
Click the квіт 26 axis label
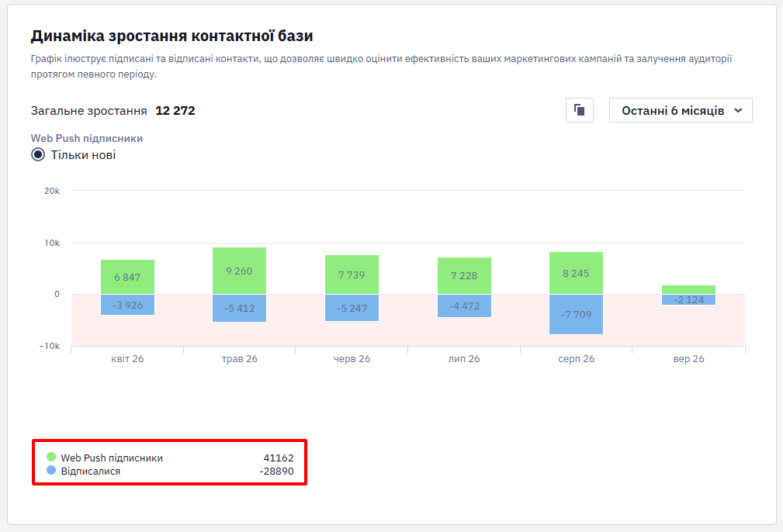click(127, 359)
